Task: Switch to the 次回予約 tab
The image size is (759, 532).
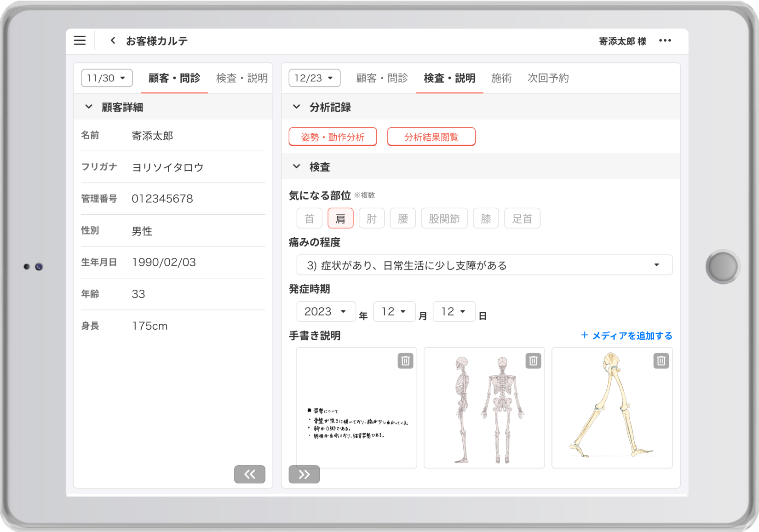Action: (548, 78)
